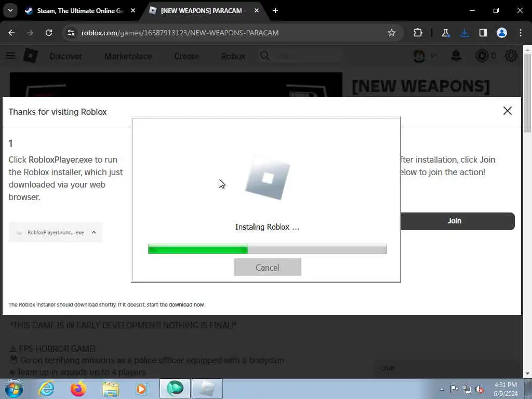This screenshot has height=399, width=532.
Task: Close the Thanks for visiting Roblox dialog
Action: 508,111
